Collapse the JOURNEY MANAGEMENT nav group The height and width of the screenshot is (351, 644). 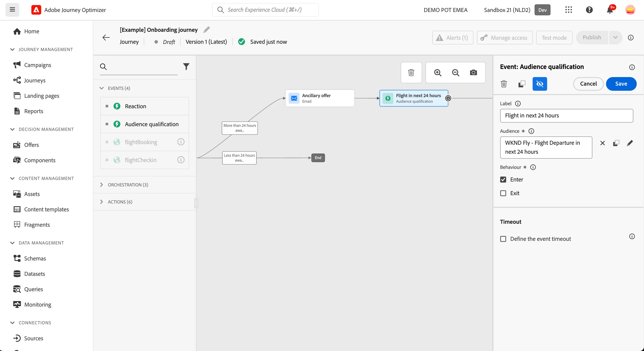pyautogui.click(x=12, y=49)
